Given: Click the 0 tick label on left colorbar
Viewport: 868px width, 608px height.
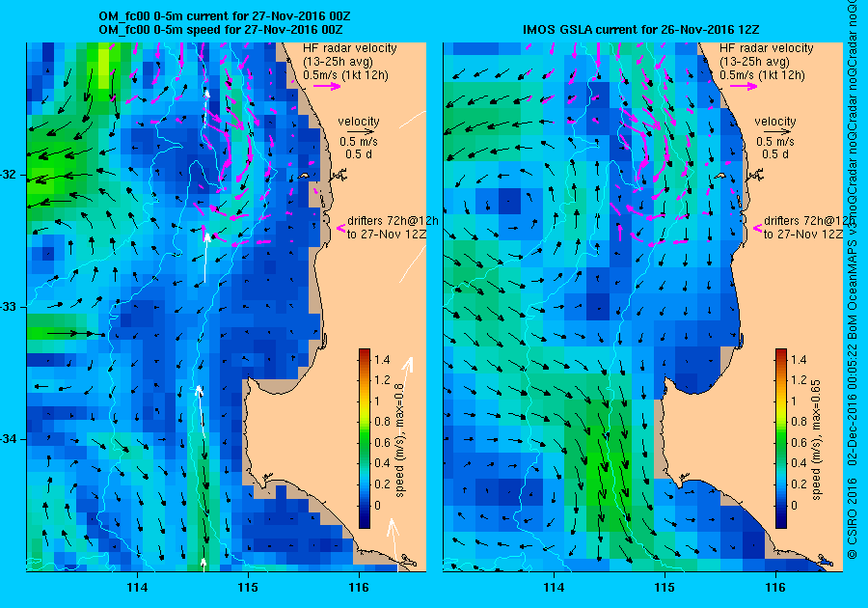Looking at the screenshot, I should (x=377, y=505).
